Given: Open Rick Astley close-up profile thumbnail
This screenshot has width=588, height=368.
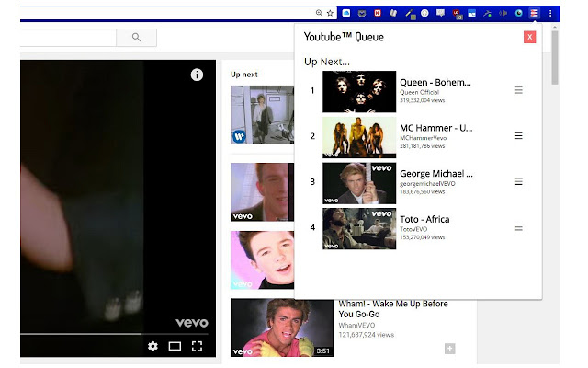Looking at the screenshot, I should [262, 192].
